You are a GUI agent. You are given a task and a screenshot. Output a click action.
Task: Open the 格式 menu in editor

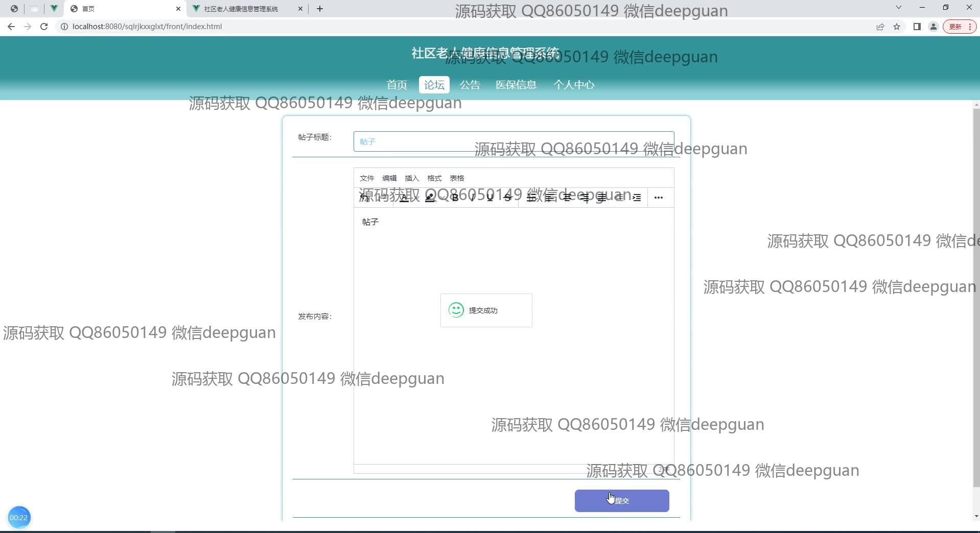pos(434,178)
